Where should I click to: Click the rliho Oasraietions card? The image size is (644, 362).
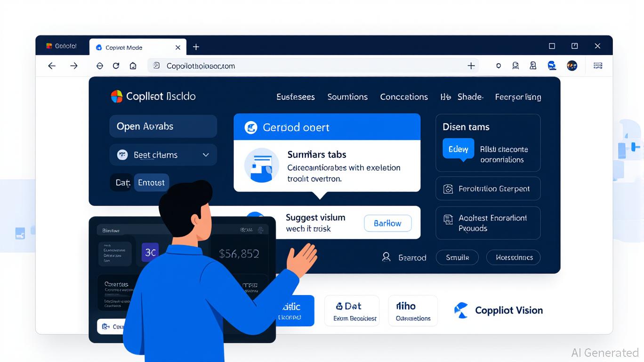413,311
